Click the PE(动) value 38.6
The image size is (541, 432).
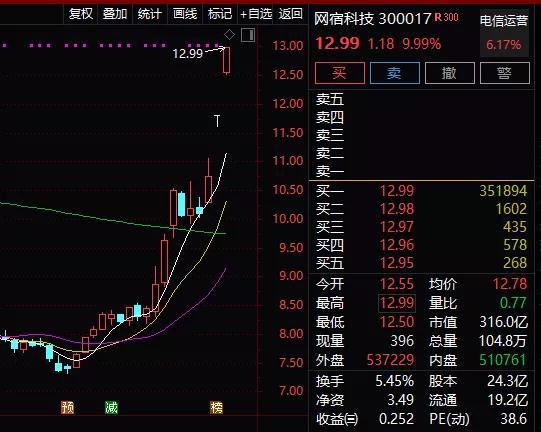[x=514, y=419]
